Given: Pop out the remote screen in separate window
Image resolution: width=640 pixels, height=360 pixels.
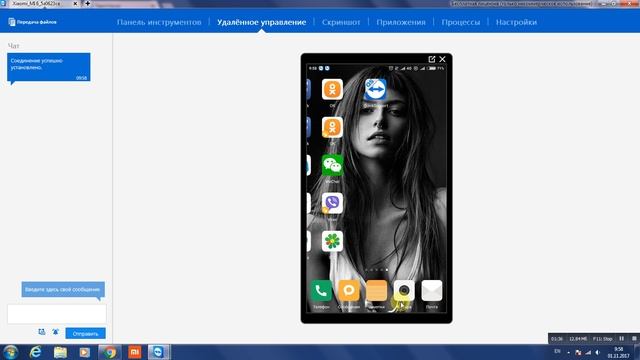Looking at the screenshot, I should point(432,59).
